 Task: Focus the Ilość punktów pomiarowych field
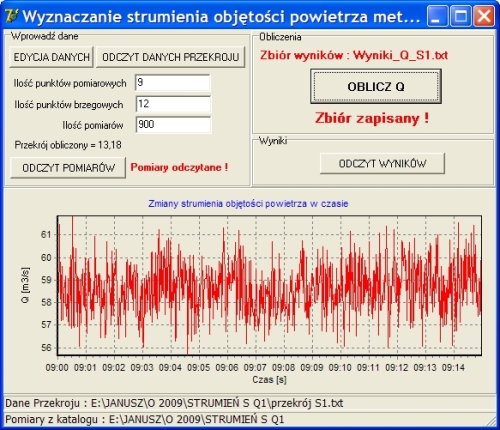[x=173, y=83]
